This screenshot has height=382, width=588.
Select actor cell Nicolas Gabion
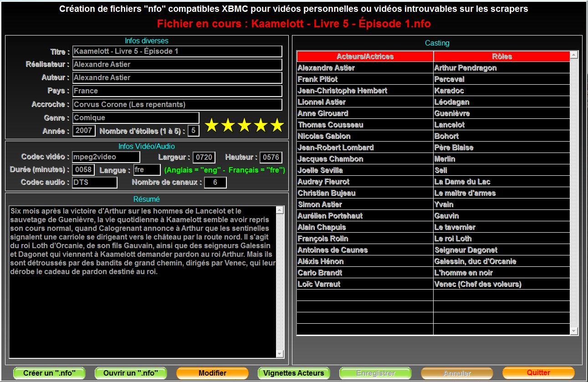(365, 136)
